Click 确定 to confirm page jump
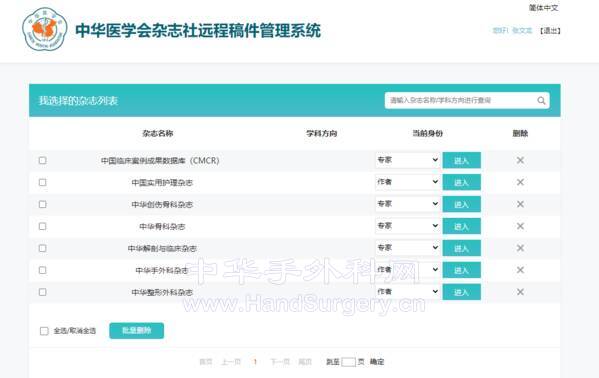This screenshot has height=378, width=599. pyautogui.click(x=377, y=362)
